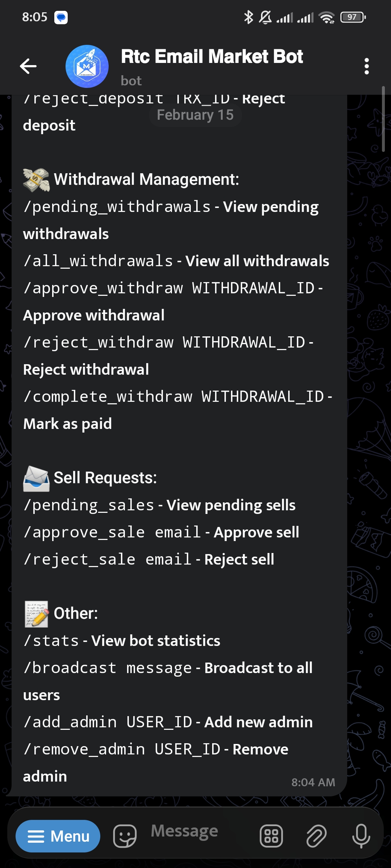Open the bot commands grid icon

point(271,836)
